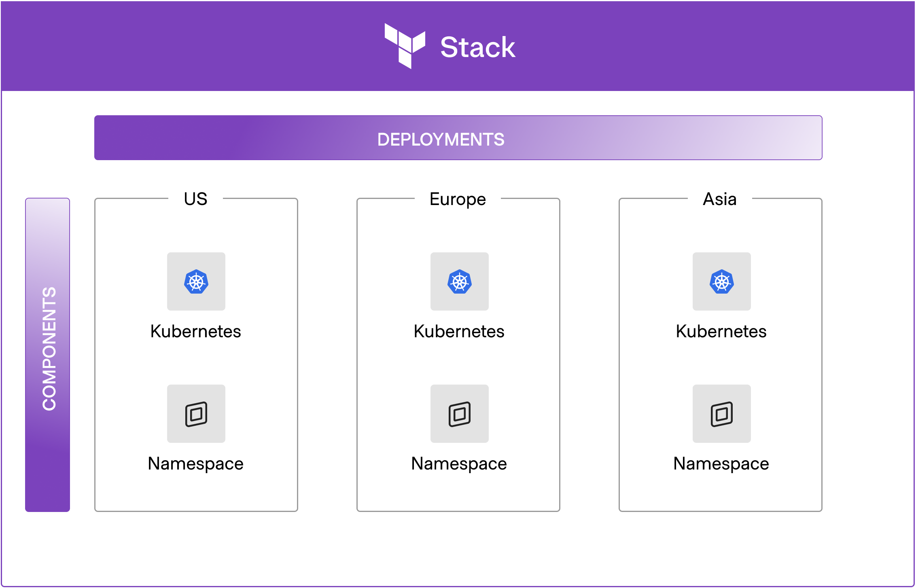
Task: Select the Kubernetes icon in the US deployment
Action: [x=196, y=281]
